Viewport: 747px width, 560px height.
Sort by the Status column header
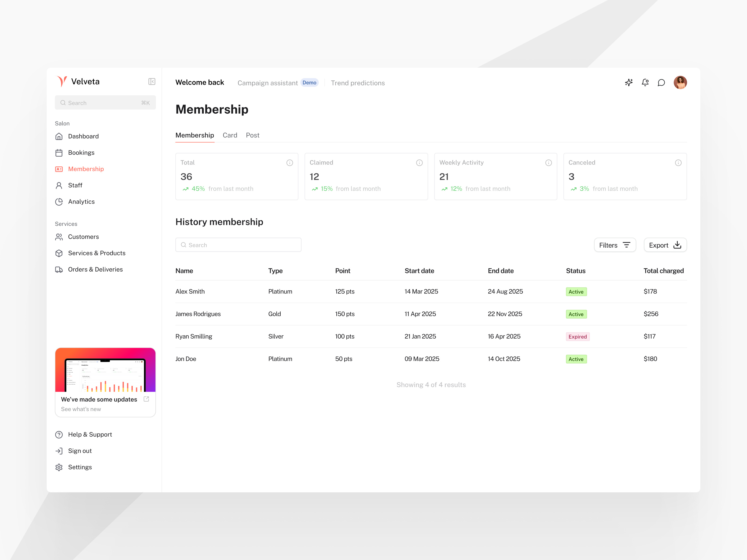point(576,271)
